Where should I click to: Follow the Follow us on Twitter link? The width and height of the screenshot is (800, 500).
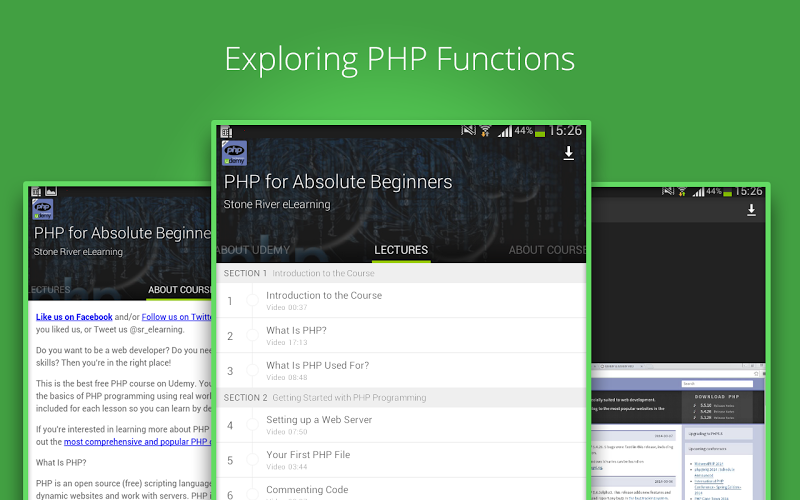tap(177, 317)
